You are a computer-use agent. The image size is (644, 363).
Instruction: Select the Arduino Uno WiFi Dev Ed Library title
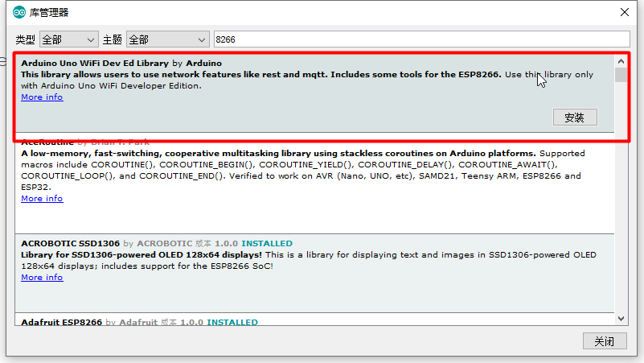coord(95,63)
